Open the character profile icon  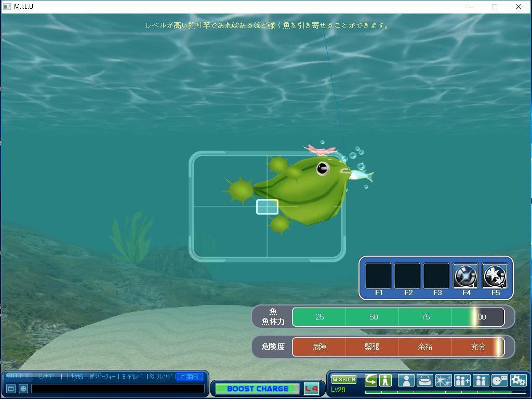pyautogui.click(x=406, y=380)
